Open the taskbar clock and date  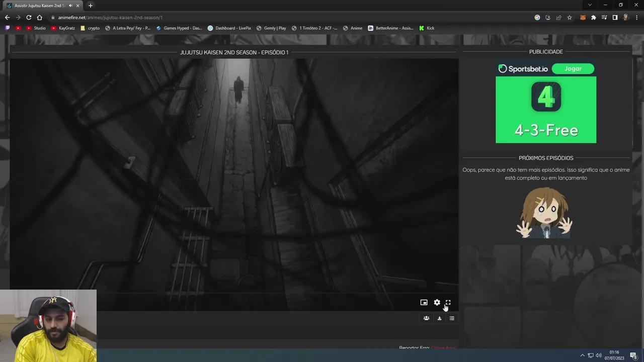pos(614,355)
